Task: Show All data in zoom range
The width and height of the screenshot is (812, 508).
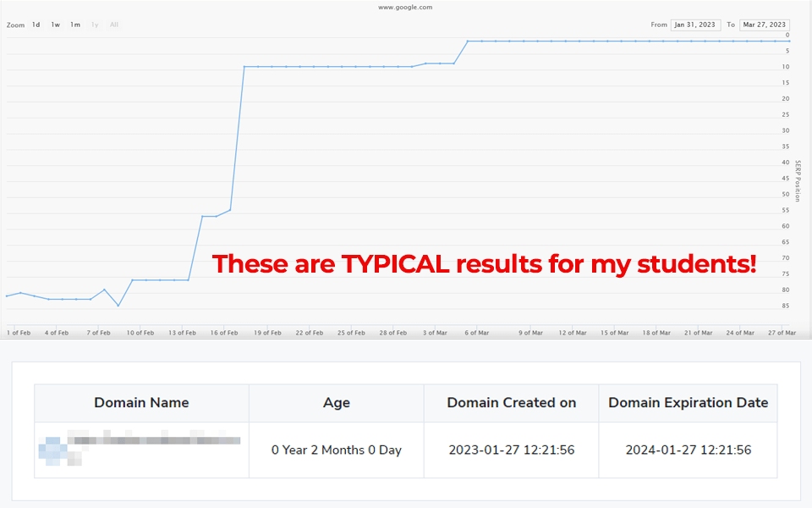Action: (x=114, y=25)
